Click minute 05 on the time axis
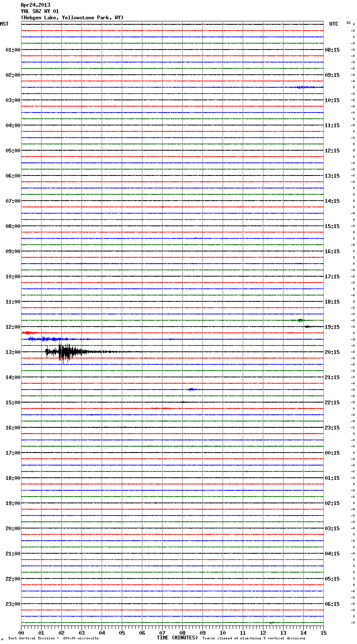Screen dimensions: 357x644 click(122, 633)
